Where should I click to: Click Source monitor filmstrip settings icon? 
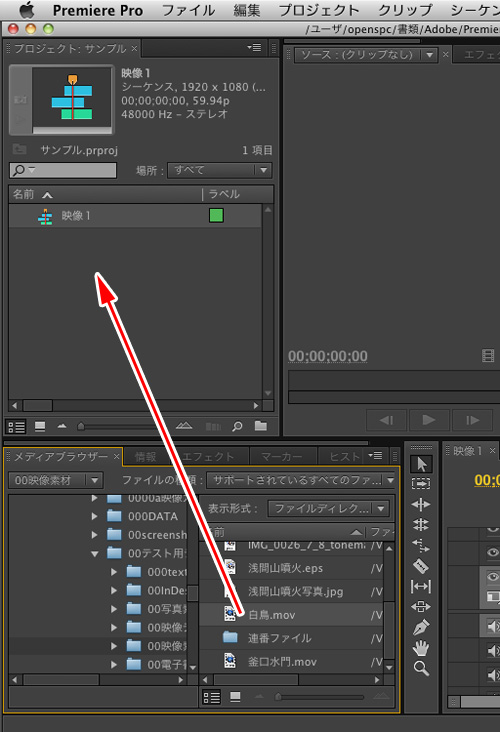tap(488, 356)
